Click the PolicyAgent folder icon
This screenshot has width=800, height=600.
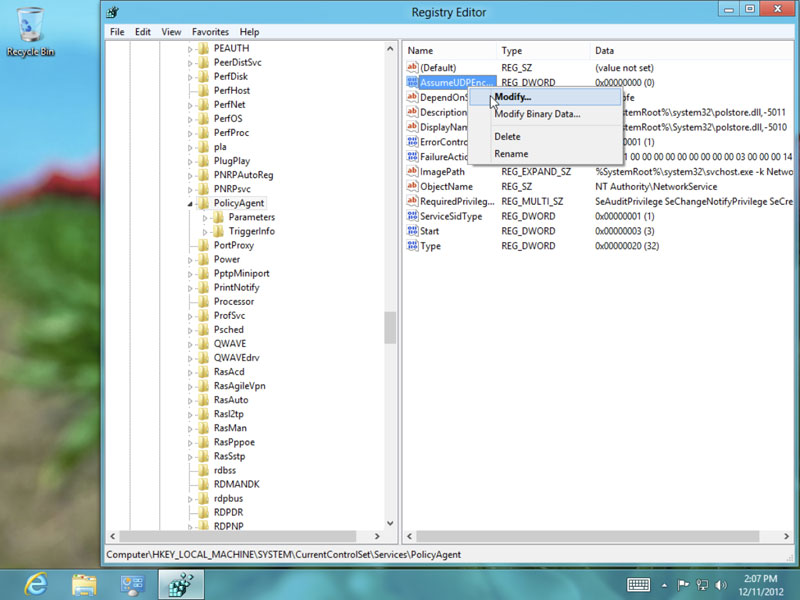203,203
